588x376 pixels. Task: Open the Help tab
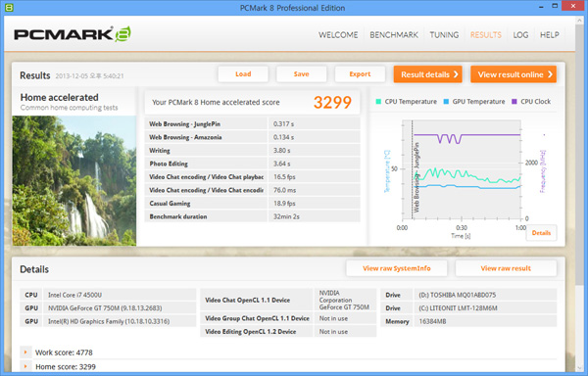pos(550,35)
